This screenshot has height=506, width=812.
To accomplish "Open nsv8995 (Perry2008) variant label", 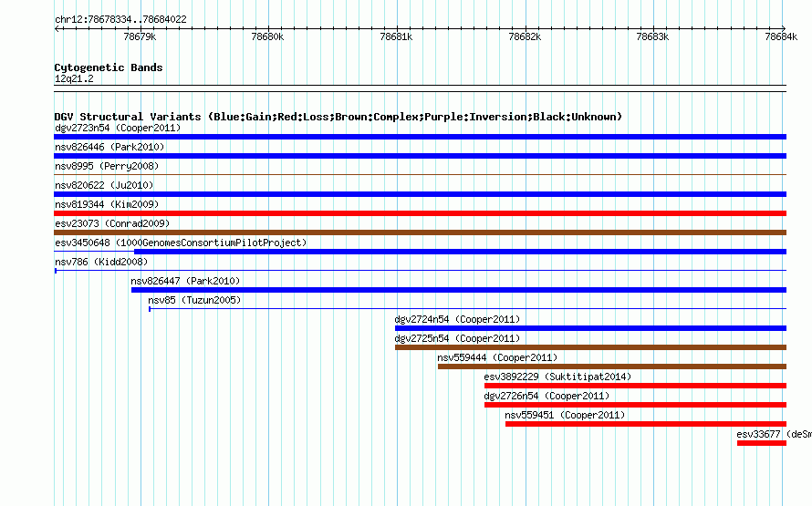I will click(107, 166).
